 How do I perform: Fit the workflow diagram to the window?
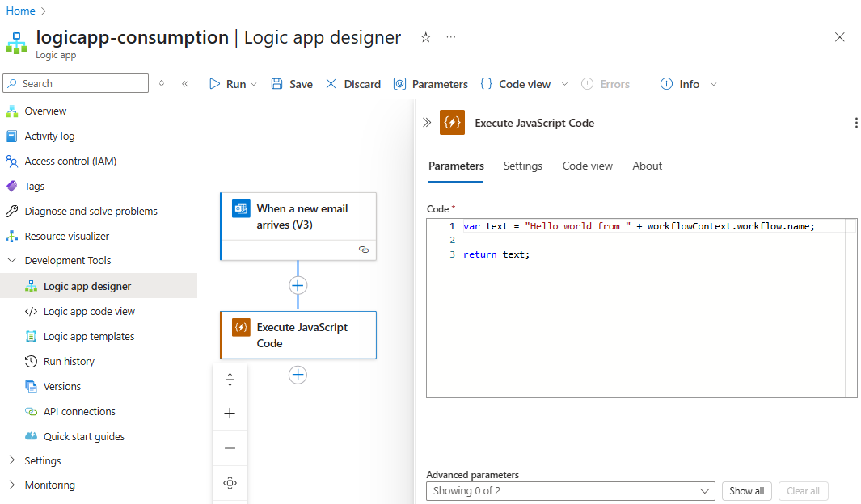pyautogui.click(x=230, y=483)
